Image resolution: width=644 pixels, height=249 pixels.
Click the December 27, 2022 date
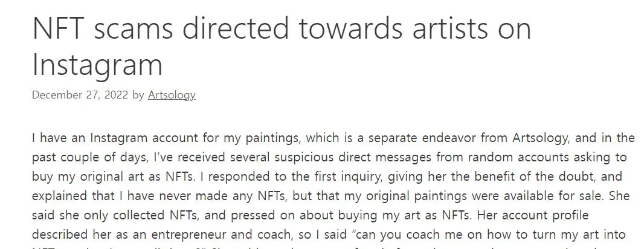pyautogui.click(x=80, y=95)
